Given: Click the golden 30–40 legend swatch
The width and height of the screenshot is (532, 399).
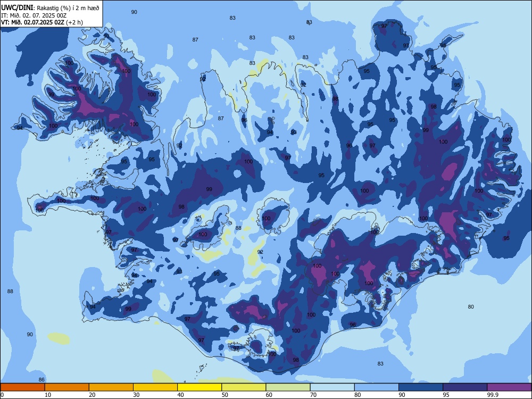Looking at the screenshot, I should coord(155,387).
